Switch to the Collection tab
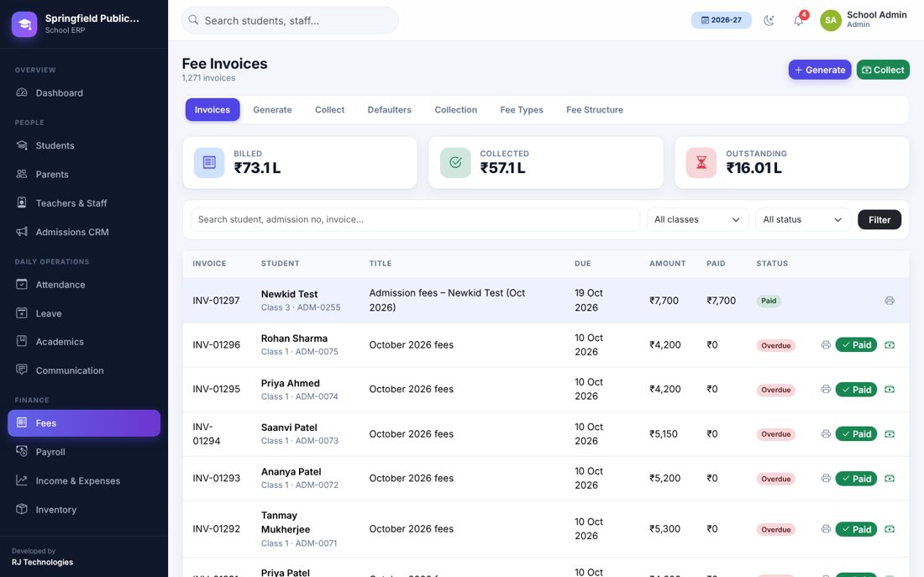Viewport: 924px width, 577px height. pos(455,110)
